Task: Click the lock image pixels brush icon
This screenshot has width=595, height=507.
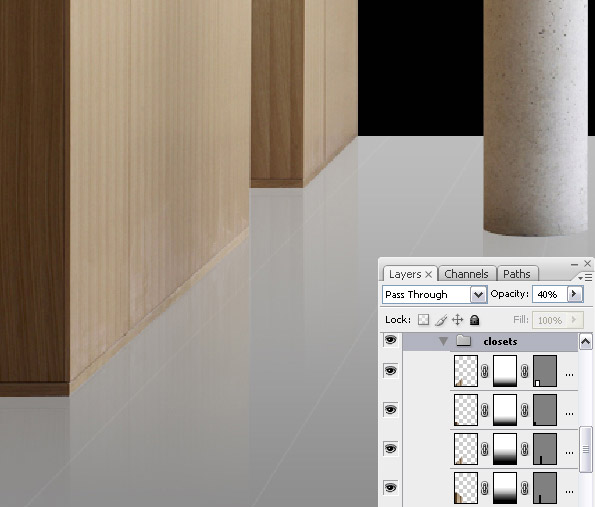Action: [441, 320]
